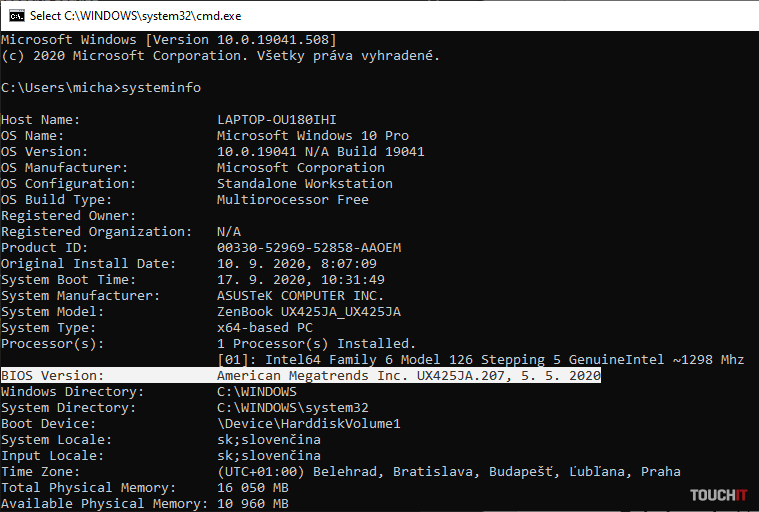
Task: Click the '[01]: Intel64 Family 6 Model 126' line
Action: [x=481, y=360]
